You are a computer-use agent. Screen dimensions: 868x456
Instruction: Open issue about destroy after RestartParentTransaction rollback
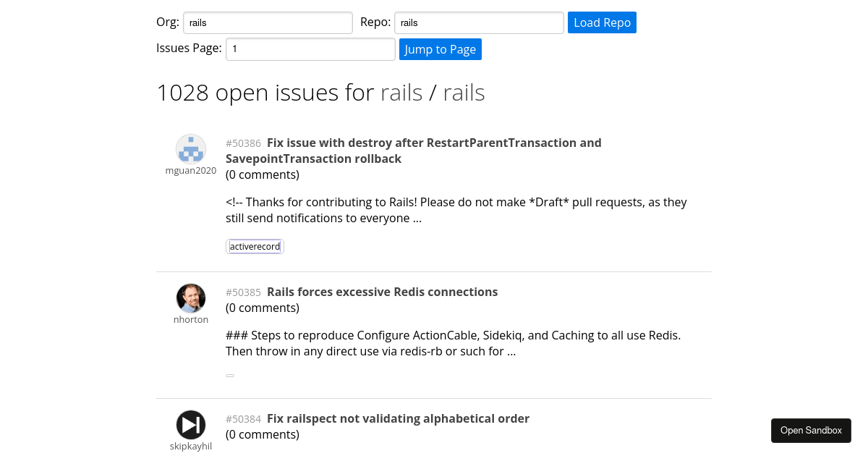coord(413,151)
